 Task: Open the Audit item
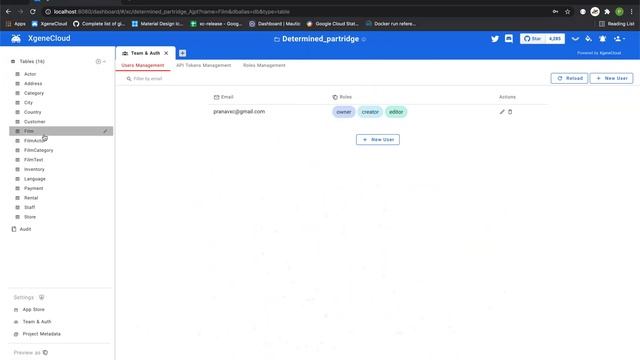pyautogui.click(x=21, y=229)
